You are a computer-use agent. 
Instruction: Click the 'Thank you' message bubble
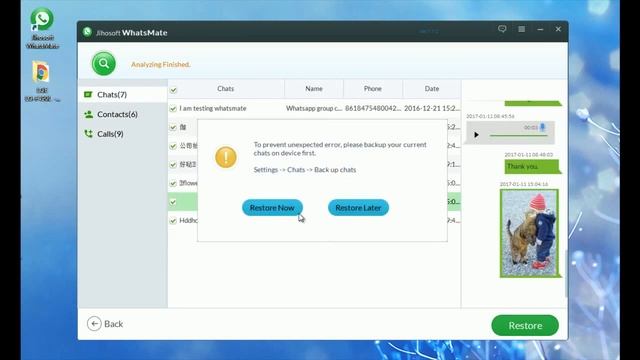(532, 167)
